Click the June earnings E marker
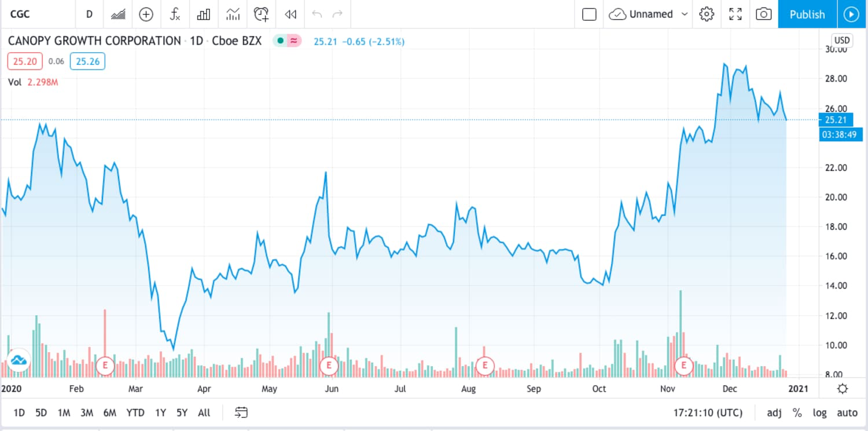The width and height of the screenshot is (868, 431). pos(329,366)
